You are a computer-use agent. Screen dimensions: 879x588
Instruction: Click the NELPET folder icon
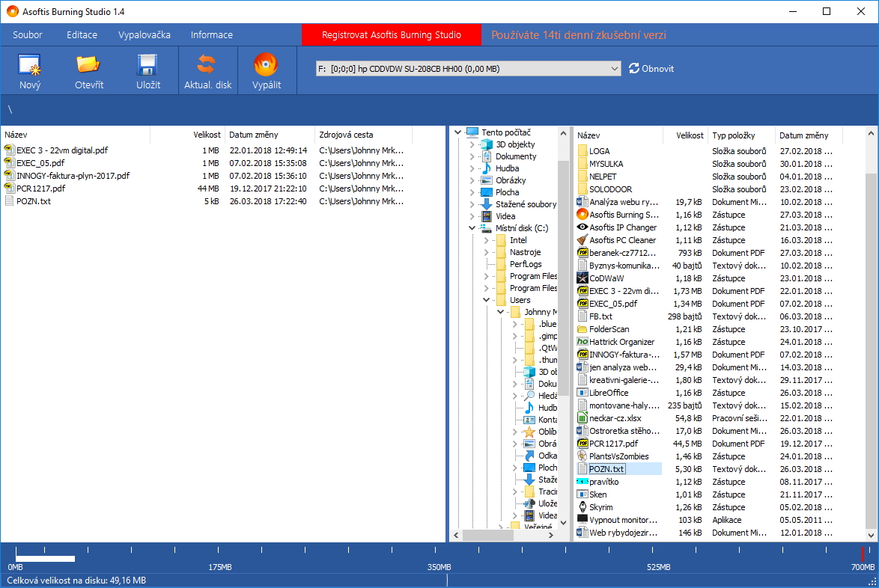tap(583, 177)
